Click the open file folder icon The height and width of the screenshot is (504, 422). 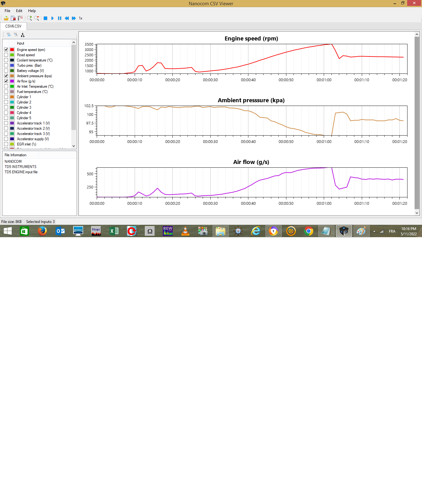tap(6, 18)
